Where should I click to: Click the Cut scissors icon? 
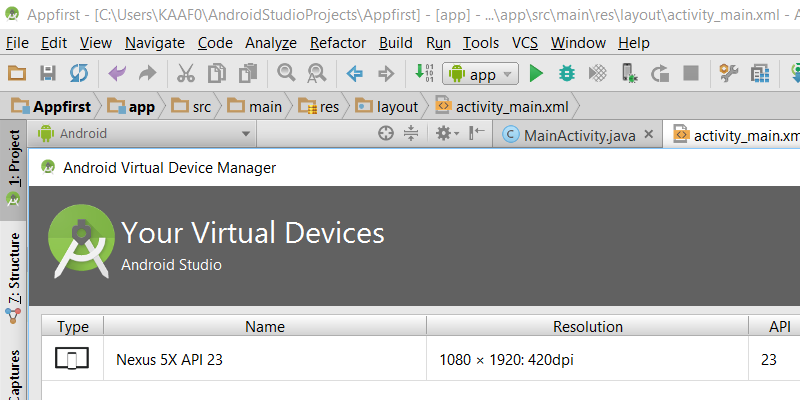185,73
